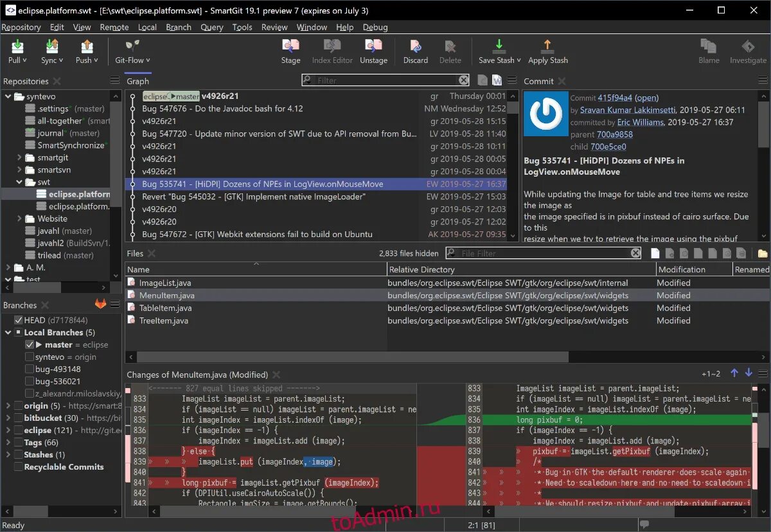
Task: Collapse the syntevo repository group
Action: 8,96
